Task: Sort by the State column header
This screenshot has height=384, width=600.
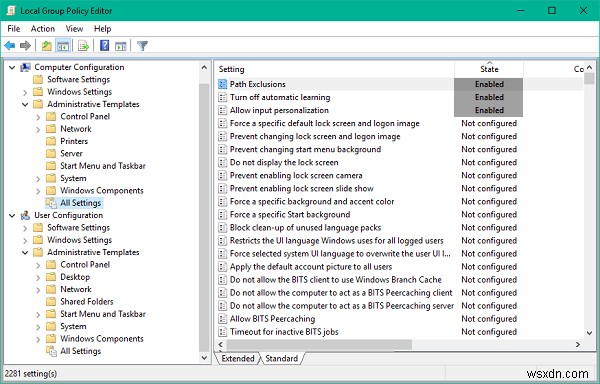Action: tap(489, 69)
